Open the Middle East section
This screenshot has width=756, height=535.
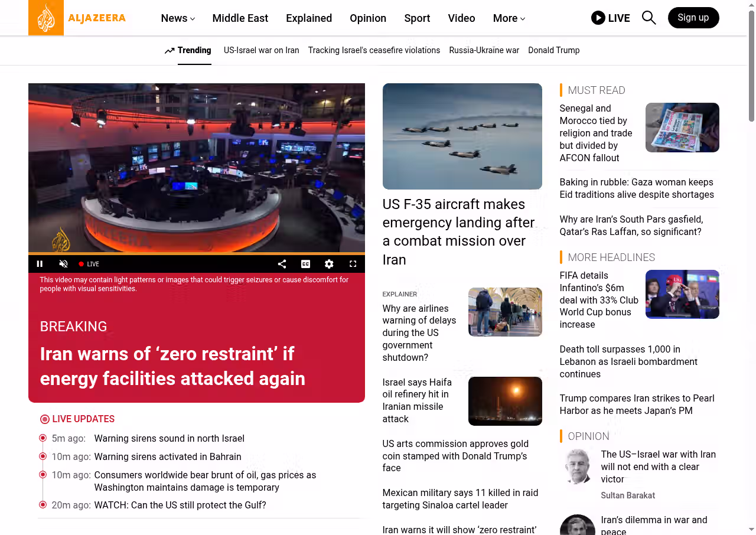[x=240, y=18]
